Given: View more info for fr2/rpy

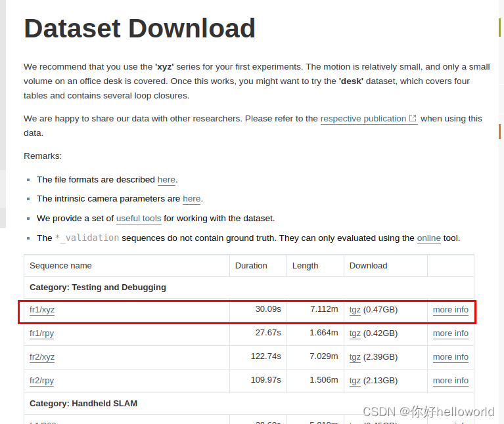Looking at the screenshot, I should point(450,381).
